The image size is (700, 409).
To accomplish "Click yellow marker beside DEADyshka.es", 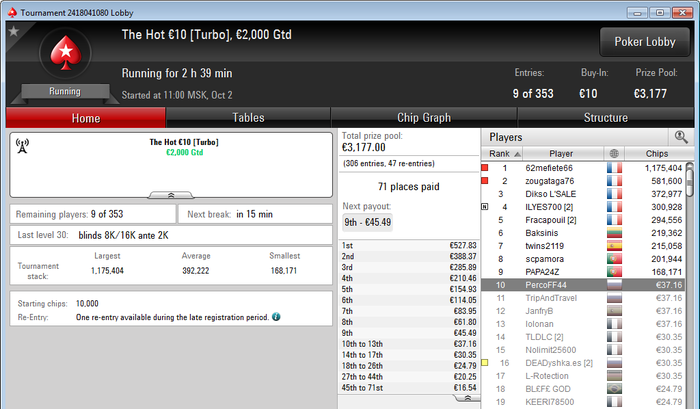I will [x=485, y=363].
